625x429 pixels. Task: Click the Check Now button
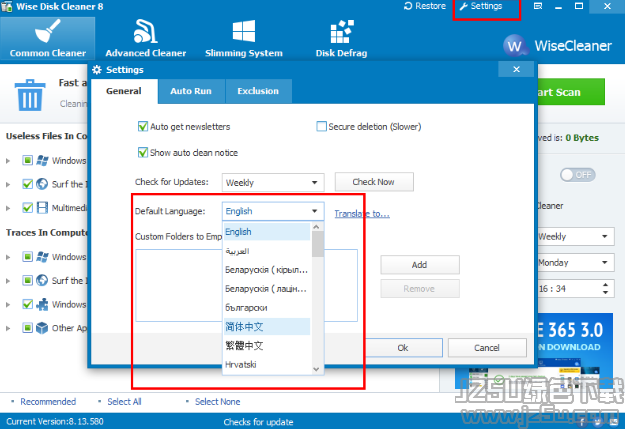pos(374,182)
